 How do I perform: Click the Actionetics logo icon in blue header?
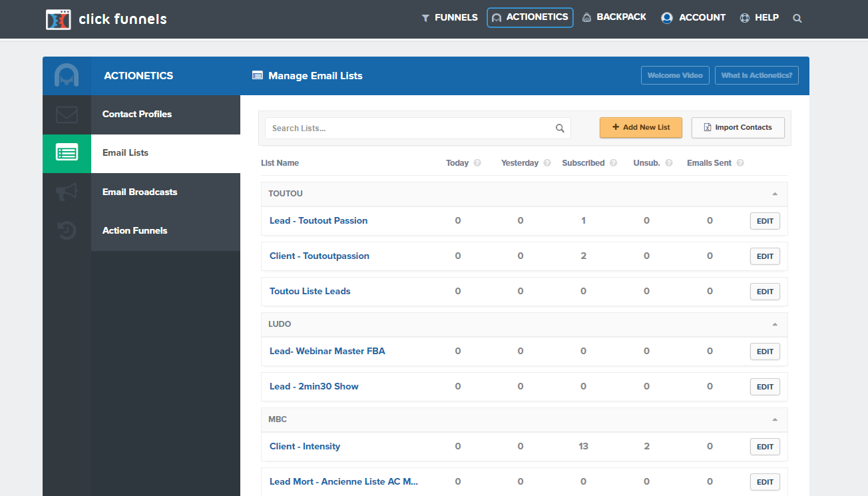[67, 75]
